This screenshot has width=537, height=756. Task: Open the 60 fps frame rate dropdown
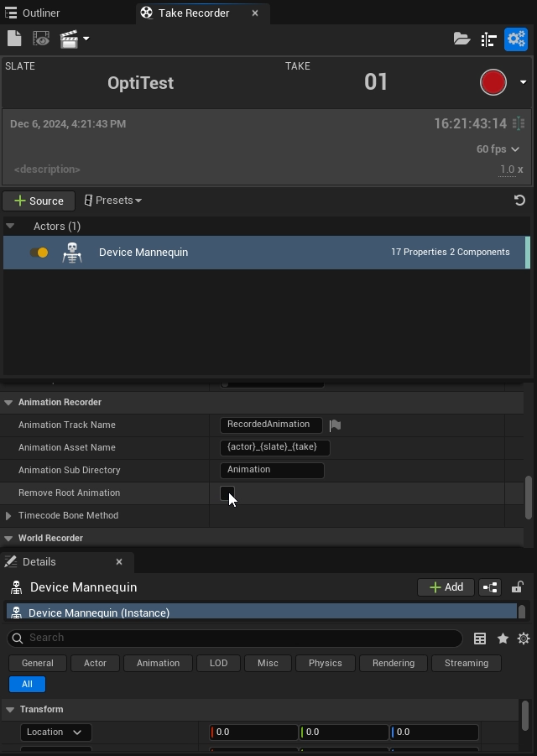498,149
